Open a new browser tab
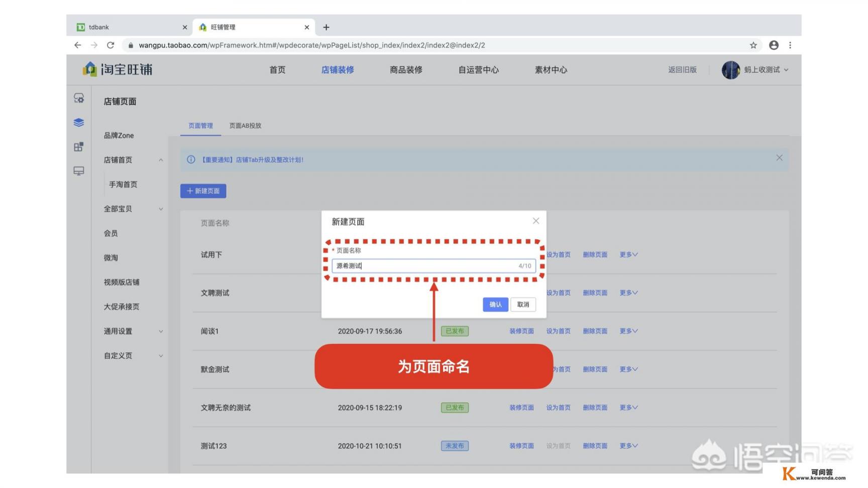The width and height of the screenshot is (868, 488). [x=326, y=27]
